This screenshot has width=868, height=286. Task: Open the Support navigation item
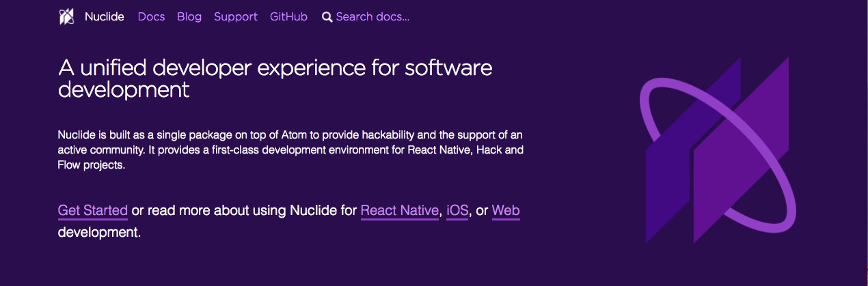coord(236,16)
